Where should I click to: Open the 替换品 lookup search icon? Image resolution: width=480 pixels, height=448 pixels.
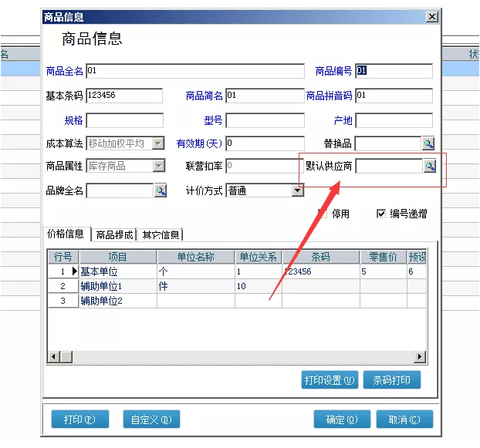point(428,143)
